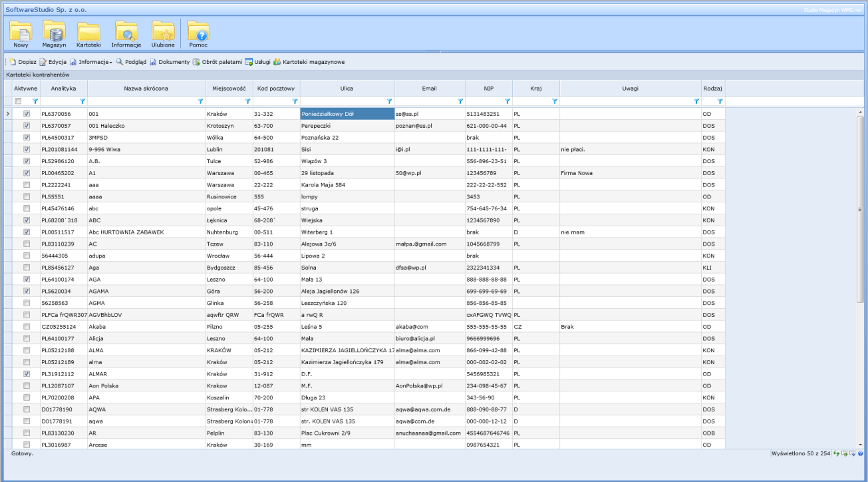The image size is (868, 482).
Task: Check Aktywne for Aon Polska row
Action: 27,385
